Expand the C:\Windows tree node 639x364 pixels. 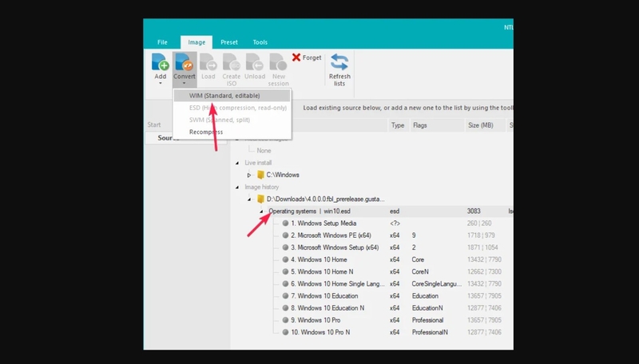[x=249, y=175]
